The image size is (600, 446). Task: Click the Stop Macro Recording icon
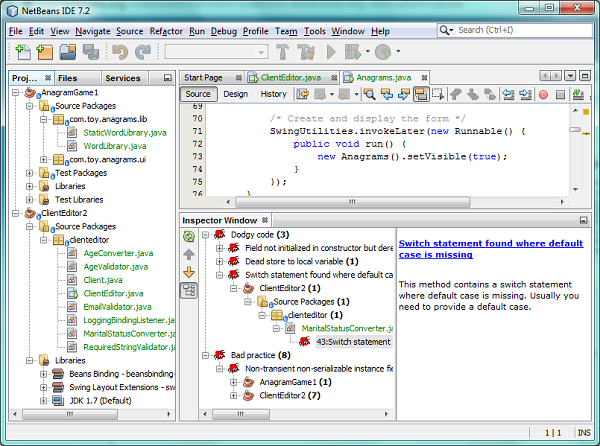click(x=560, y=94)
